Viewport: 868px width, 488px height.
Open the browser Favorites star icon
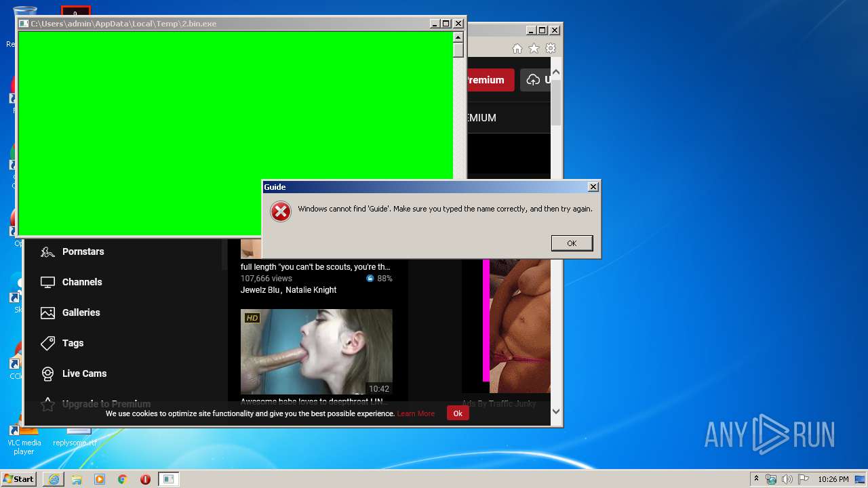tap(534, 49)
